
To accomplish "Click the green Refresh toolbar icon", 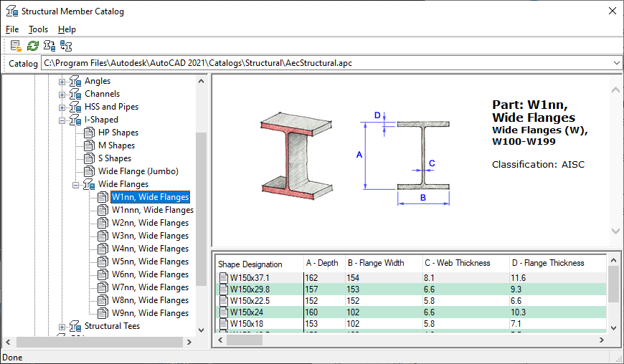I will click(x=32, y=46).
